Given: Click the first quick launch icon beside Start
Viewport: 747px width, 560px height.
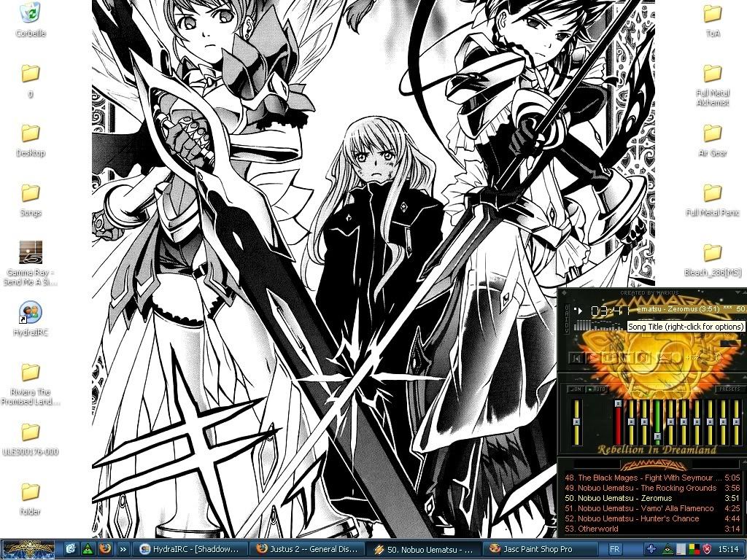Looking at the screenshot, I should [70, 549].
